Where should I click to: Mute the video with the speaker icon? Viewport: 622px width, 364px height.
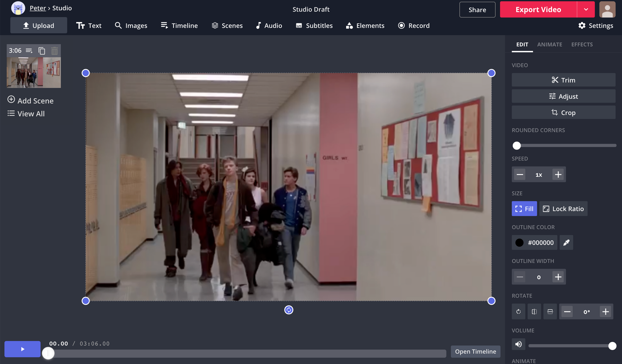pyautogui.click(x=518, y=344)
